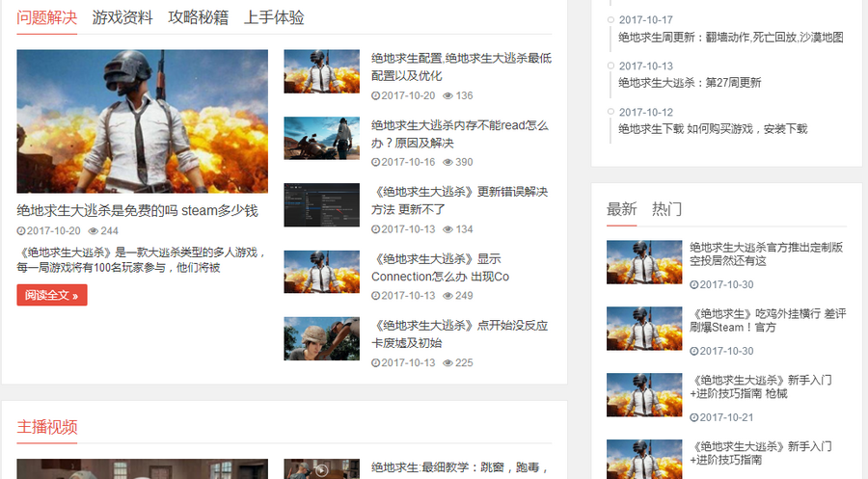Open news 绝地求生大逃杀：第27周更新
The width and height of the screenshot is (868, 479).
point(690,83)
